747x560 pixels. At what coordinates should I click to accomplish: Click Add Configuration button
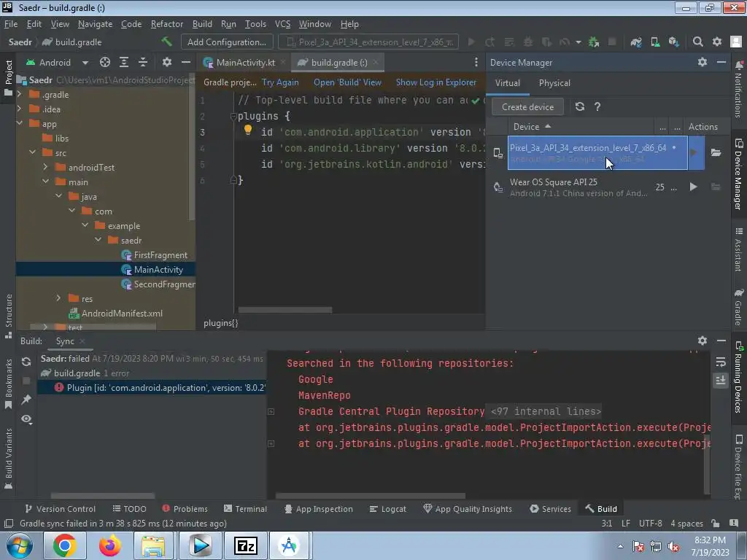click(x=227, y=42)
